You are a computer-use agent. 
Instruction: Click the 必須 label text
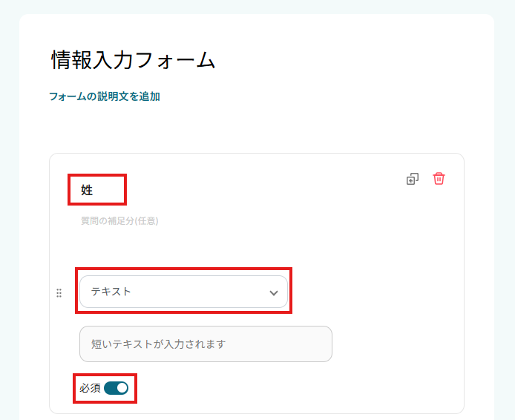(x=90, y=388)
